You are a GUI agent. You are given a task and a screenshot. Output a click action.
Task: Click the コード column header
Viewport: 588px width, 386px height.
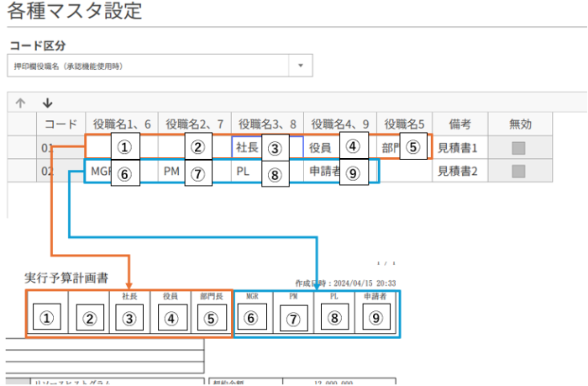tap(60, 124)
